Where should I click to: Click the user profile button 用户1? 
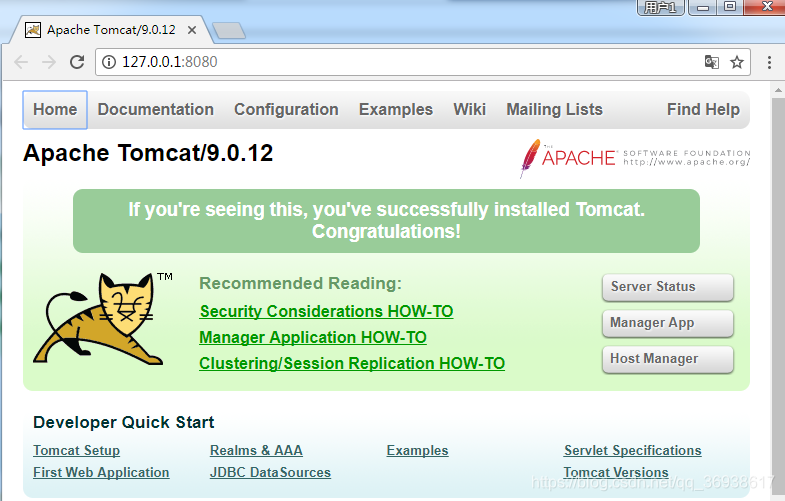(x=660, y=7)
